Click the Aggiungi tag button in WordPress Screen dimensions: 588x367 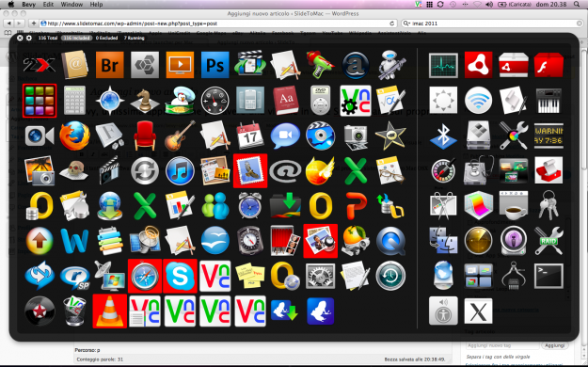pyautogui.click(x=555, y=345)
